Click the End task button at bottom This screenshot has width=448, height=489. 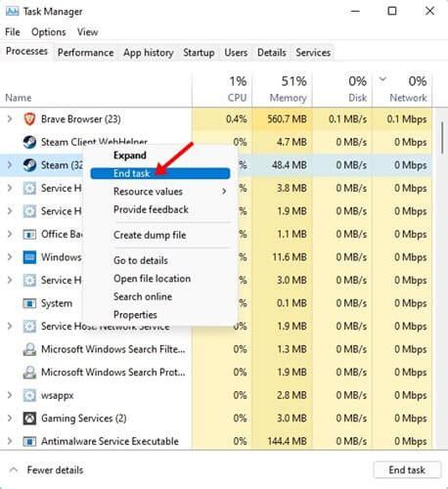407,469
